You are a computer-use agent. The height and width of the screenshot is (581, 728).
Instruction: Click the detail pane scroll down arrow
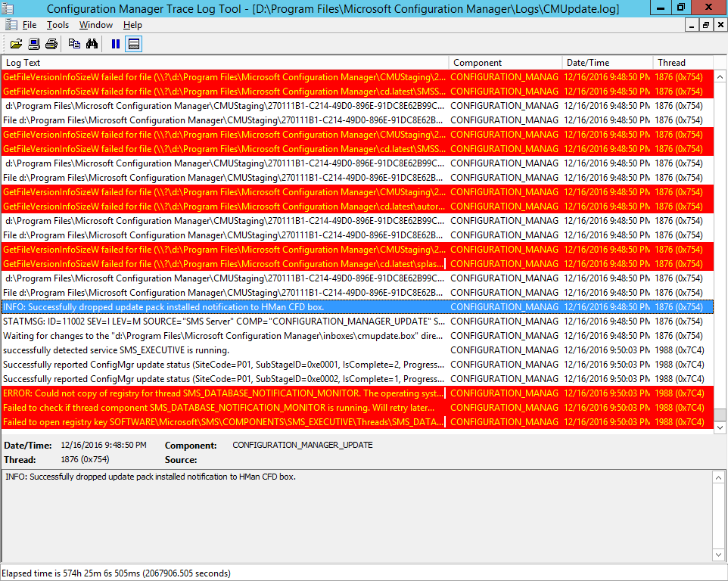718,555
